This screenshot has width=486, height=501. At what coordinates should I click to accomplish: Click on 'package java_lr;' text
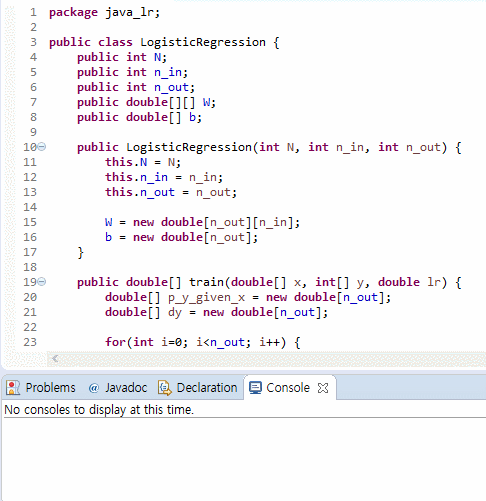pyautogui.click(x=105, y=13)
